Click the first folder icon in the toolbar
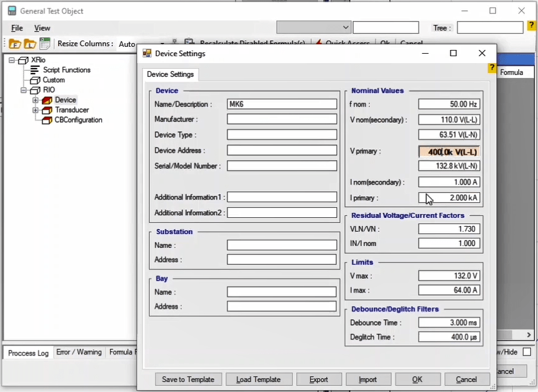This screenshot has width=538, height=392. tap(14, 44)
